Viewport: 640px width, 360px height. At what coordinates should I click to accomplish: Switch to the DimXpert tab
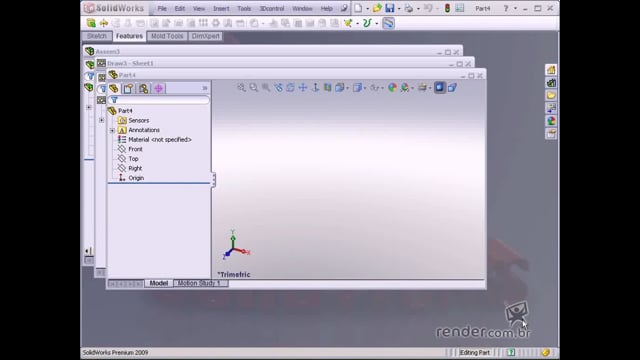[x=205, y=36]
